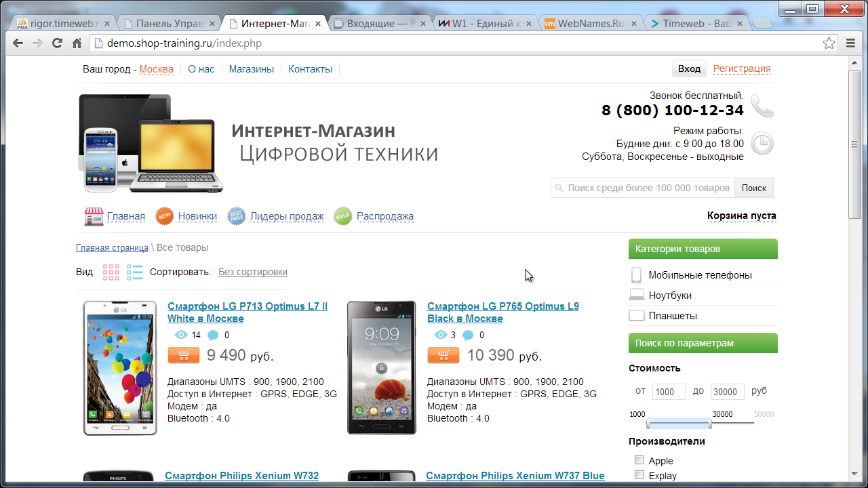Screen dimensions: 868x488
Task: Switch to grid view icon
Action: (111, 272)
